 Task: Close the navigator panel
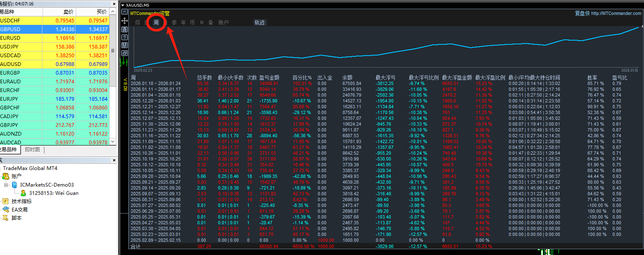click(x=114, y=160)
